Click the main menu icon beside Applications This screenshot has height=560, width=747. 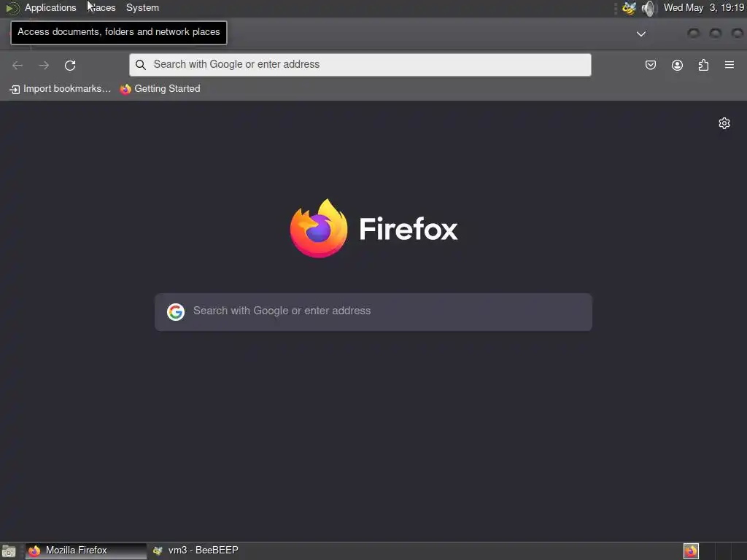point(12,8)
